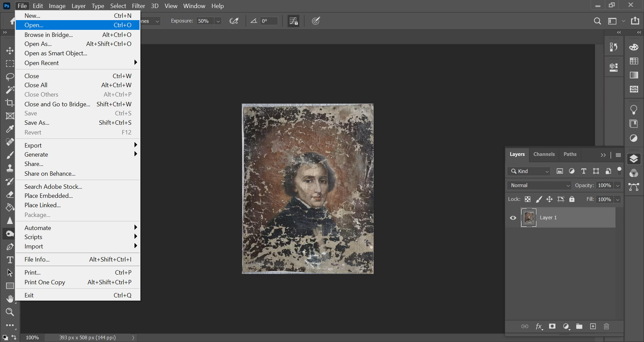This screenshot has width=644, height=342.
Task: Click the foreground/background default colors swatch
Action: 5,338
